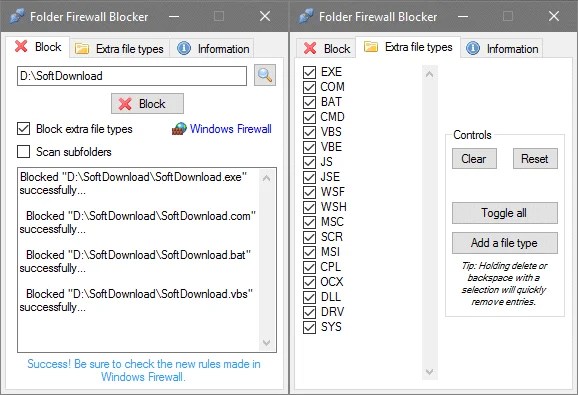
Task: Click the SoftDownload.vbs blocked log entry
Action: click(x=136, y=301)
